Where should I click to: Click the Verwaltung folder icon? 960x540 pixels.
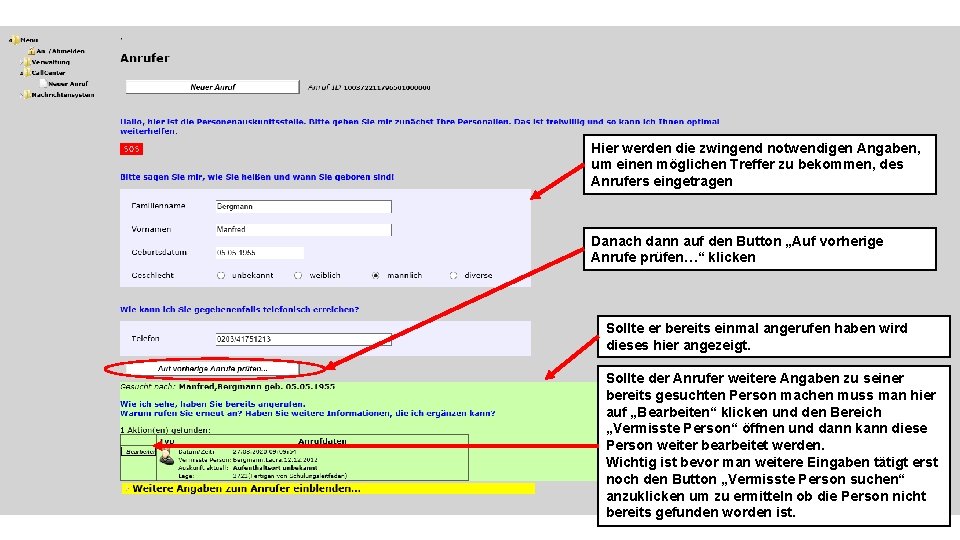tap(27, 62)
